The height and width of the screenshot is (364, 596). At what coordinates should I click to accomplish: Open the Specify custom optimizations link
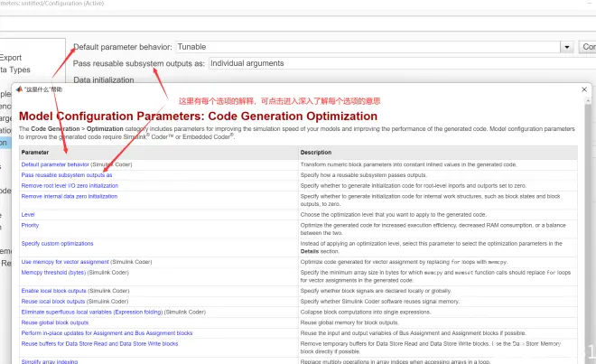57,244
